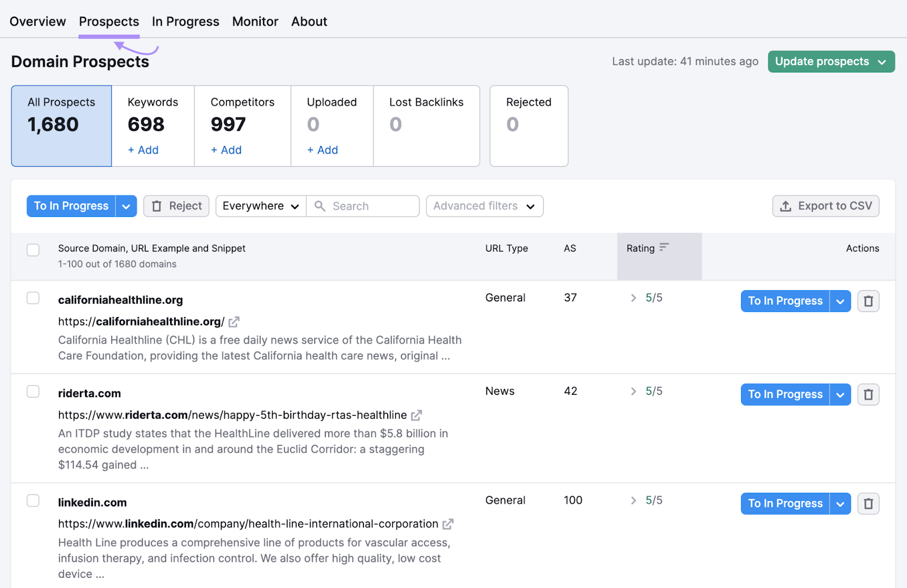Open the Everywhere filter dropdown
The height and width of the screenshot is (588, 907).
tap(260, 206)
